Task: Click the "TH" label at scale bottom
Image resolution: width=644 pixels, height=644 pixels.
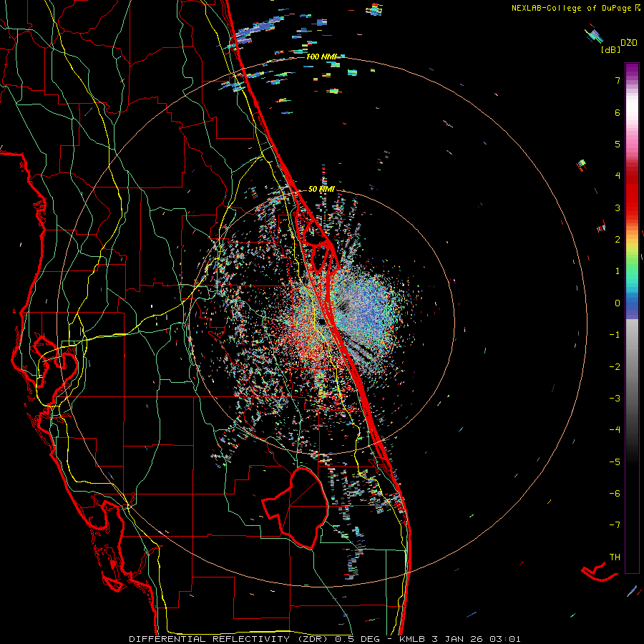Action: point(615,557)
